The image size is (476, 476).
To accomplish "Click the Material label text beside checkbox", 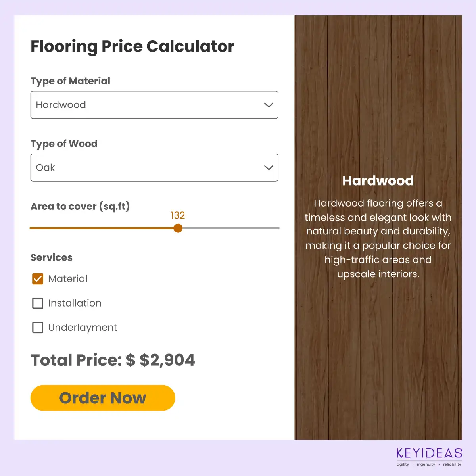I will pos(68,279).
